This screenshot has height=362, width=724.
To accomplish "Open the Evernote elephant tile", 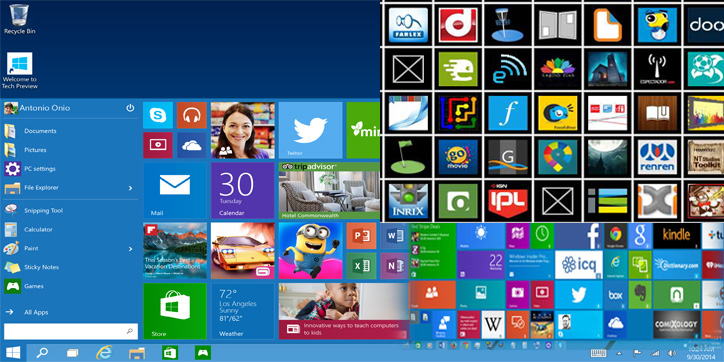I will pyautogui.click(x=640, y=295).
